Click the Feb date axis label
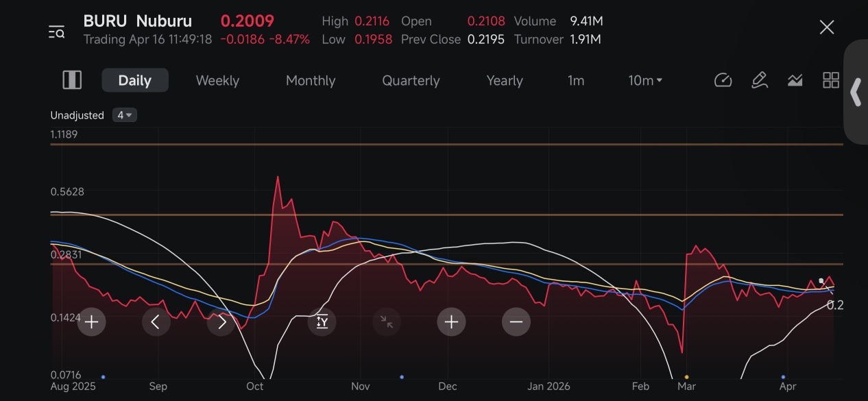 640,387
